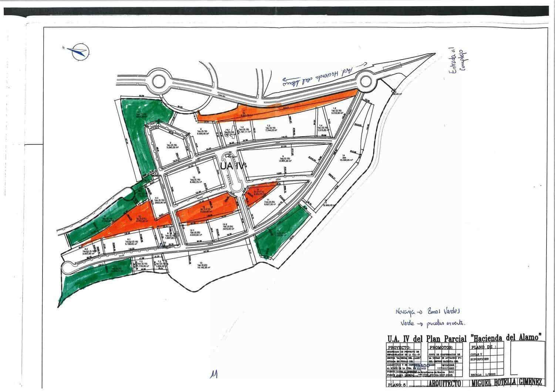Select the handwritten "Naranja → Zonas Verdes" legend line
555x392 pixels.
(428, 311)
